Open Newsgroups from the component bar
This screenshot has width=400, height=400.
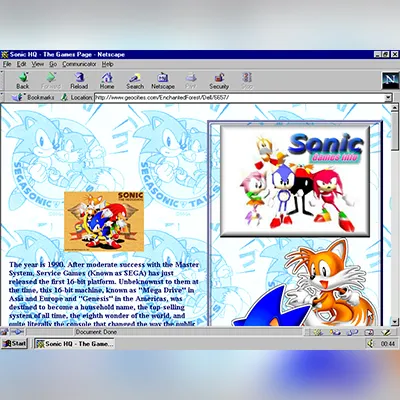352,332
